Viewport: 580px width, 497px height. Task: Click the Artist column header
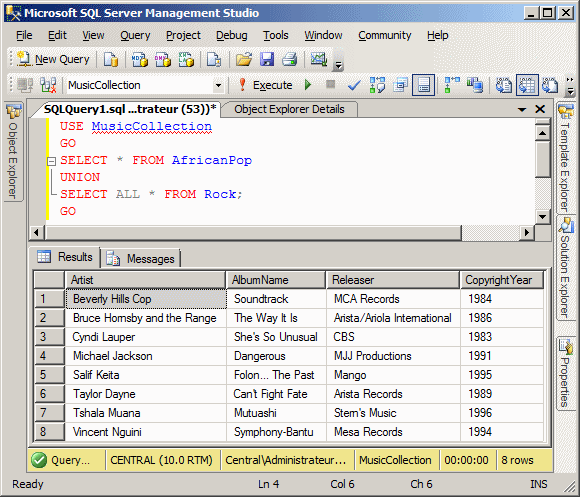click(x=145, y=280)
